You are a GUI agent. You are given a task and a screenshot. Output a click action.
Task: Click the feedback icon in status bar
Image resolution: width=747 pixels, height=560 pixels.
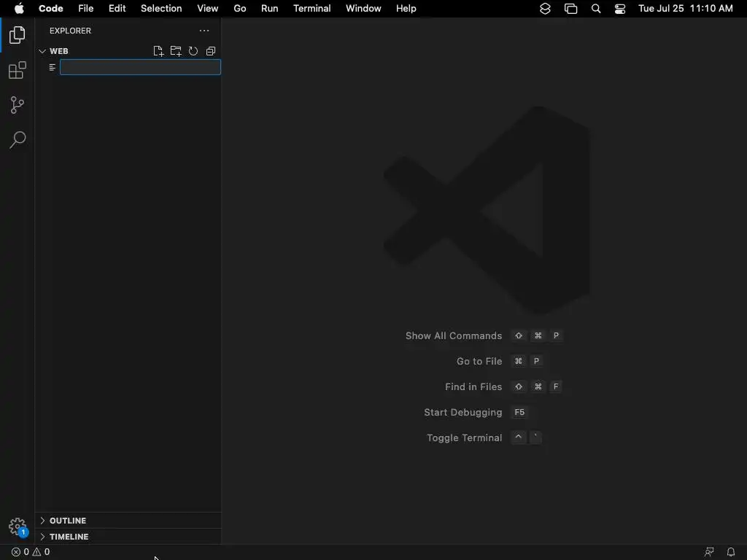(x=709, y=552)
